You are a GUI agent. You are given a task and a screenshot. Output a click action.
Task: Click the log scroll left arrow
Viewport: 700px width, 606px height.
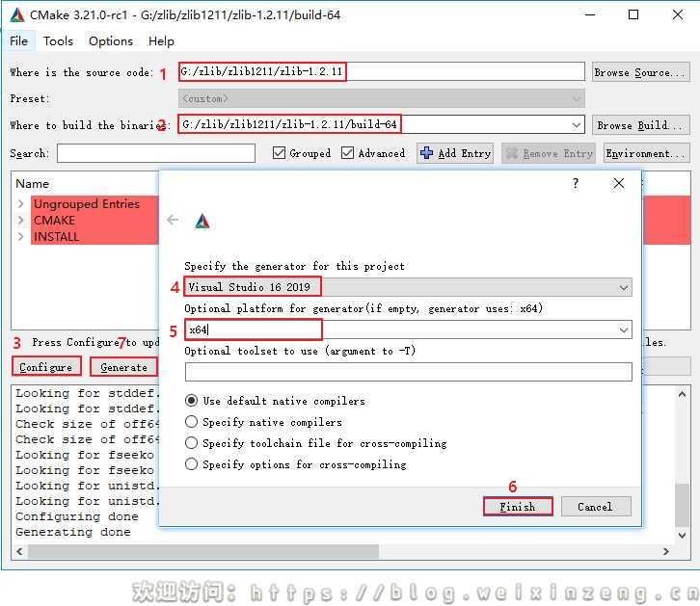tap(19, 552)
